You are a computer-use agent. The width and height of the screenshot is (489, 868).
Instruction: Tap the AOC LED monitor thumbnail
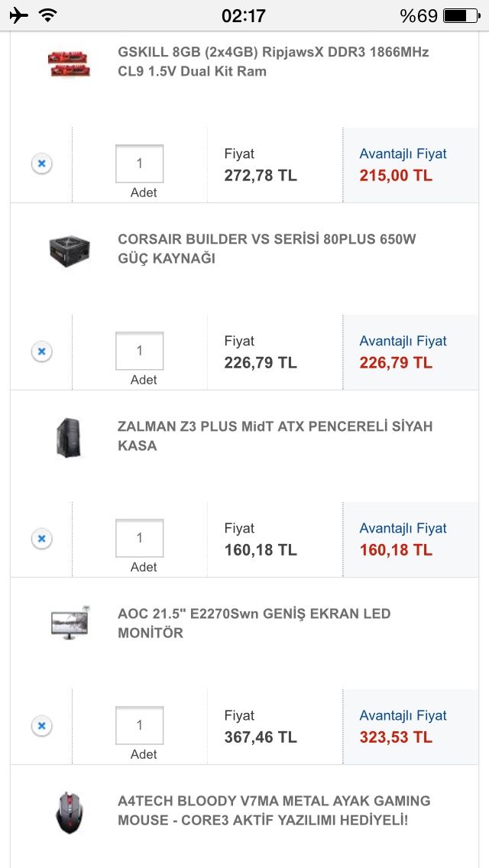pyautogui.click(x=70, y=623)
